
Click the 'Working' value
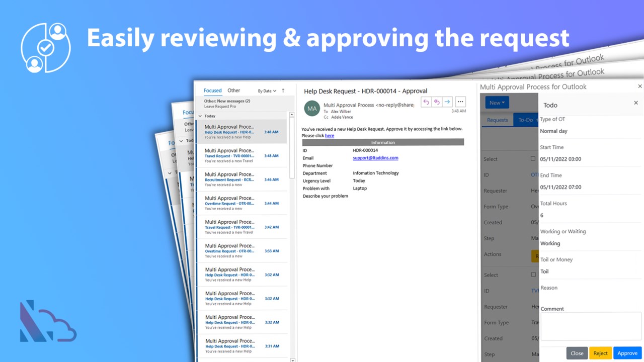click(x=550, y=243)
